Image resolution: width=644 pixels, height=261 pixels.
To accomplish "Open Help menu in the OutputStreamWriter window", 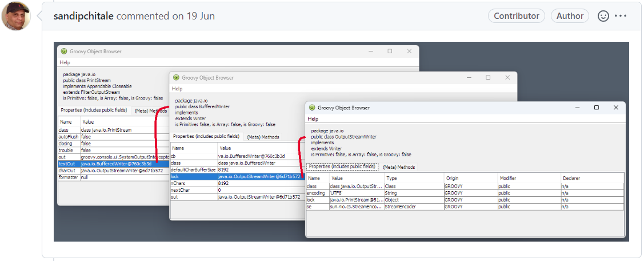I will click(313, 119).
